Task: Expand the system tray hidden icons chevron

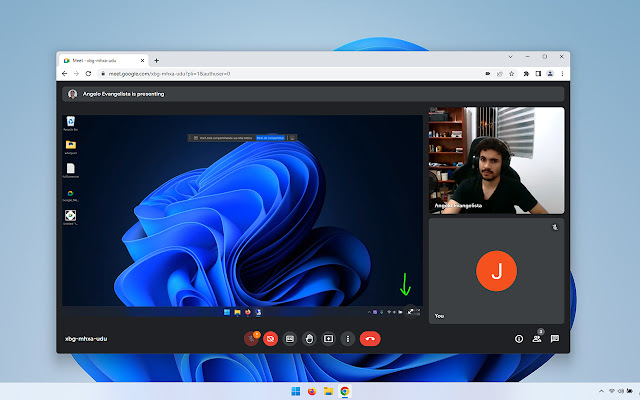Action: 601,391
